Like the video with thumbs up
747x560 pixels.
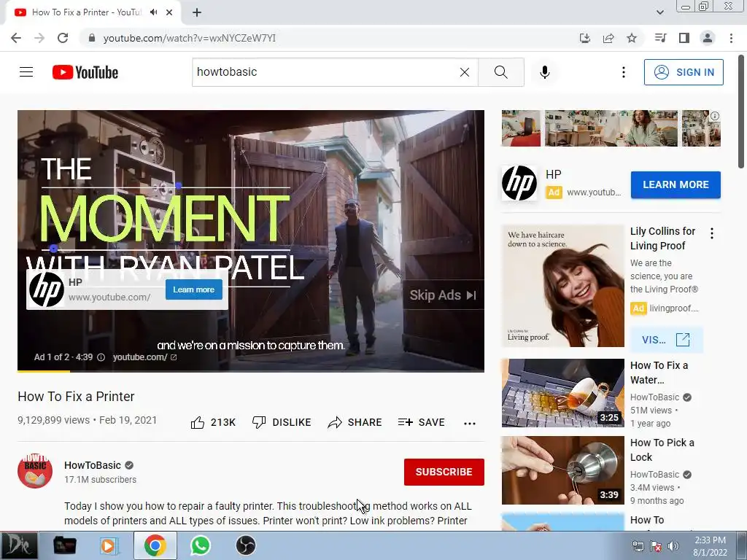(213, 422)
